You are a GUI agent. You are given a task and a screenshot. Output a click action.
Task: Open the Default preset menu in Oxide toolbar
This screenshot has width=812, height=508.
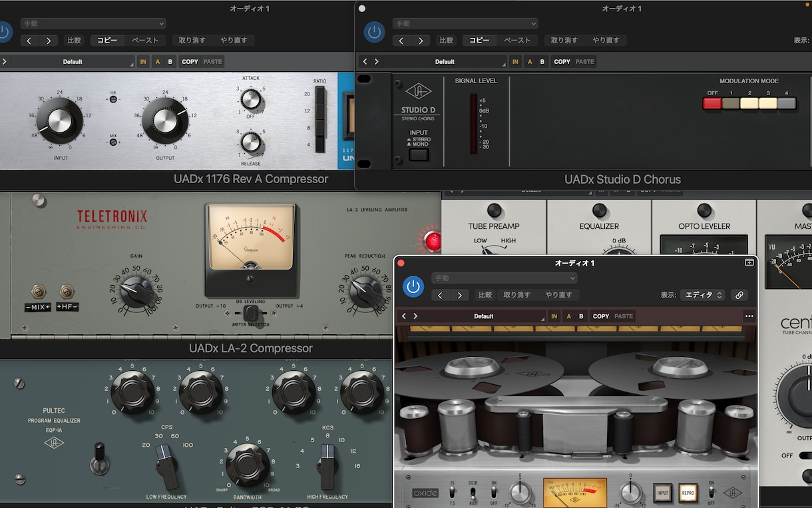[x=483, y=316]
